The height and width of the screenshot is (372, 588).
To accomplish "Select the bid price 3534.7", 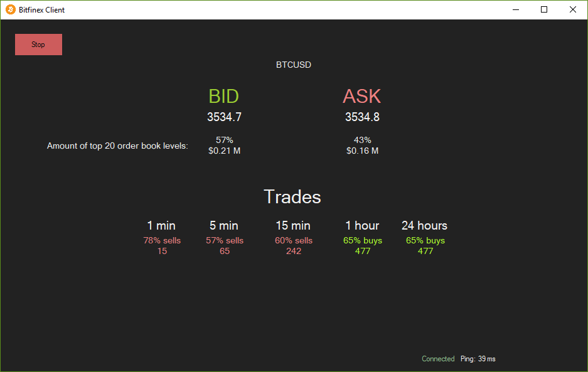I will pos(224,117).
